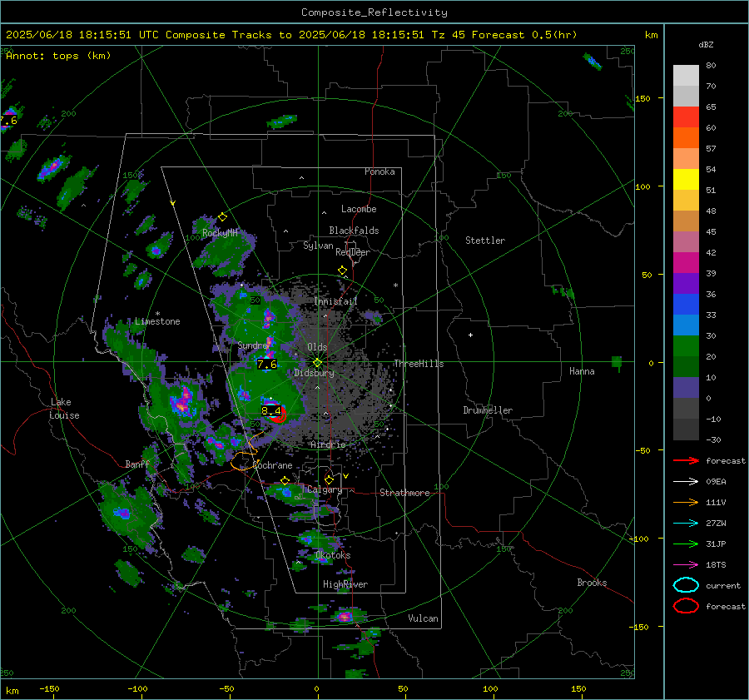Click the 18TS legend label
This screenshot has width=749, height=700.
[x=716, y=565]
